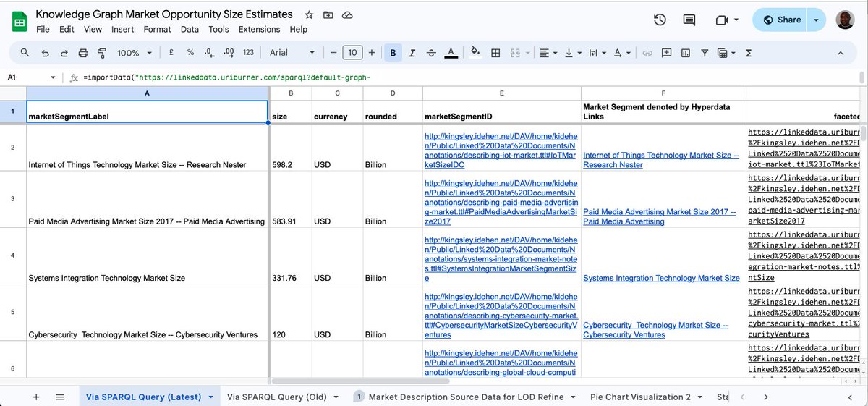
Task: Toggle italic formatting
Action: point(412,53)
